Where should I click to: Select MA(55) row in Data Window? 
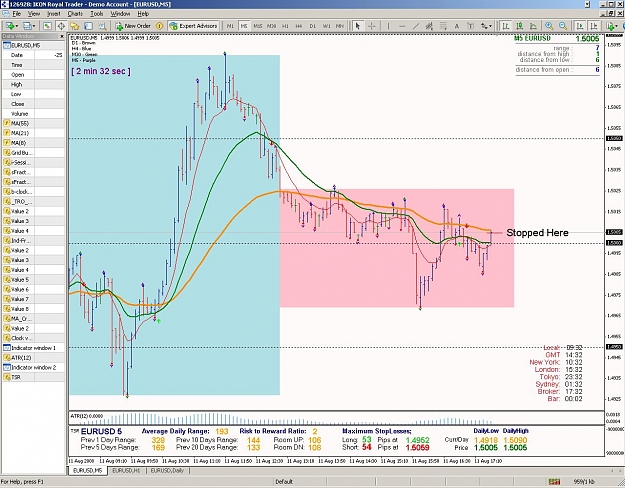[x=33, y=124]
